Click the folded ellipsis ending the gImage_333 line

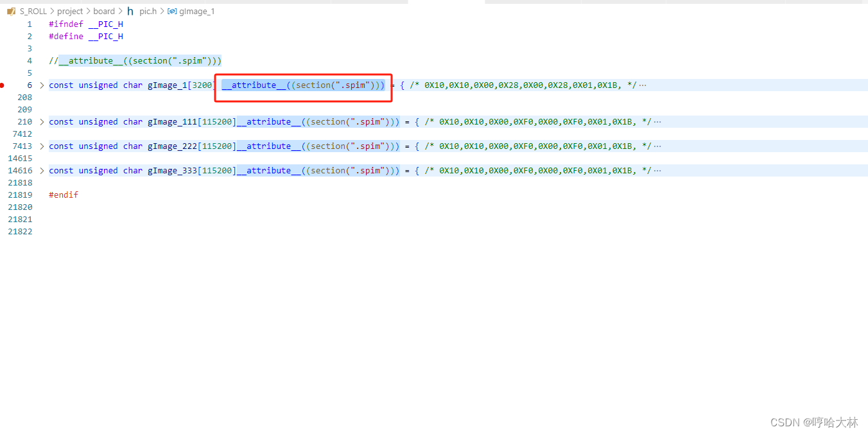(657, 171)
